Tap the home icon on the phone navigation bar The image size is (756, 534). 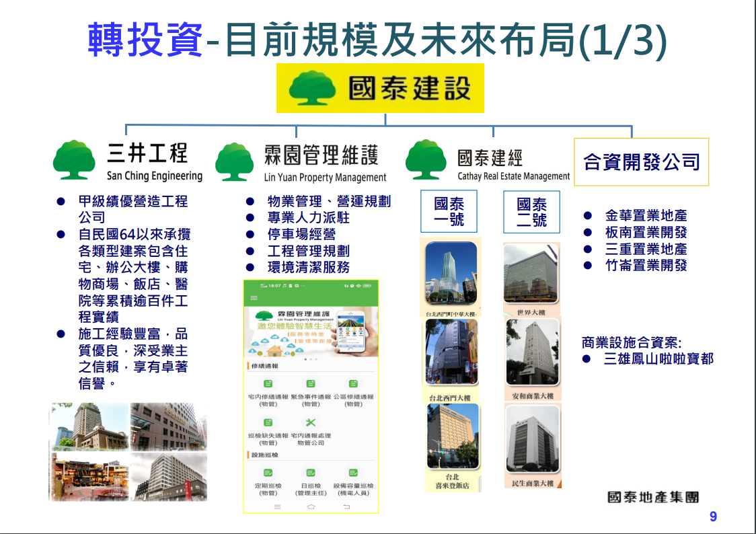[311, 506]
